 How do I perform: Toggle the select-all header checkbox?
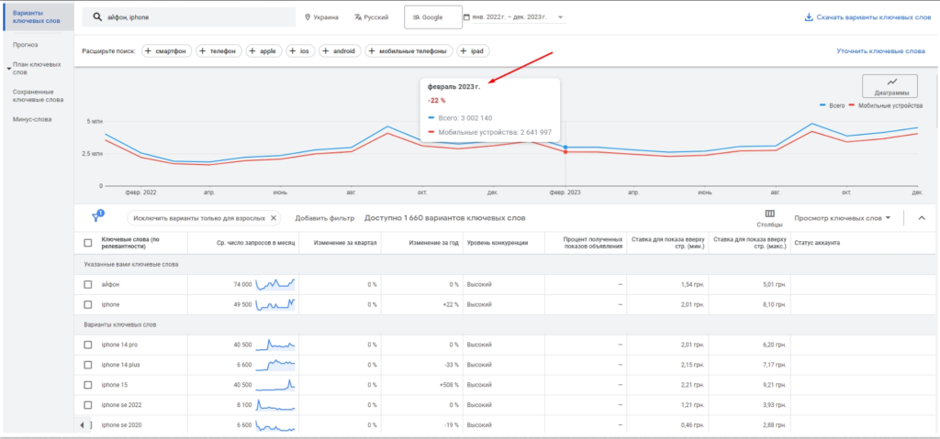click(x=88, y=242)
